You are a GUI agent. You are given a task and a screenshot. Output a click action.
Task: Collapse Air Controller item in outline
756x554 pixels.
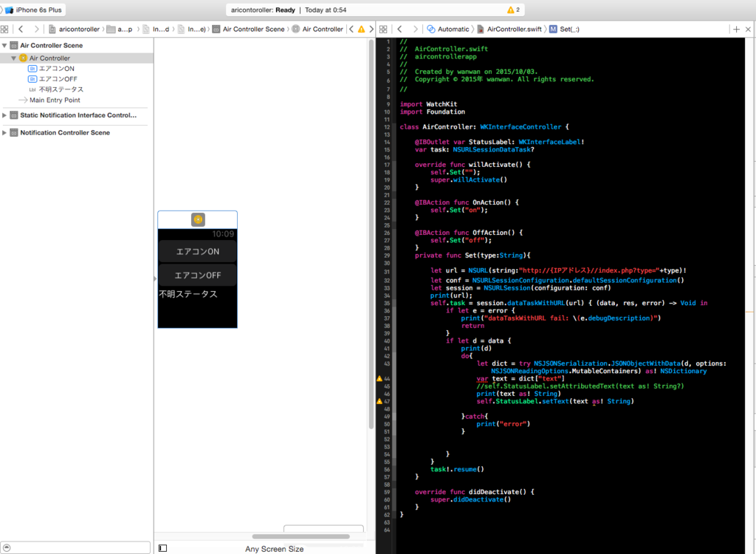(13, 58)
